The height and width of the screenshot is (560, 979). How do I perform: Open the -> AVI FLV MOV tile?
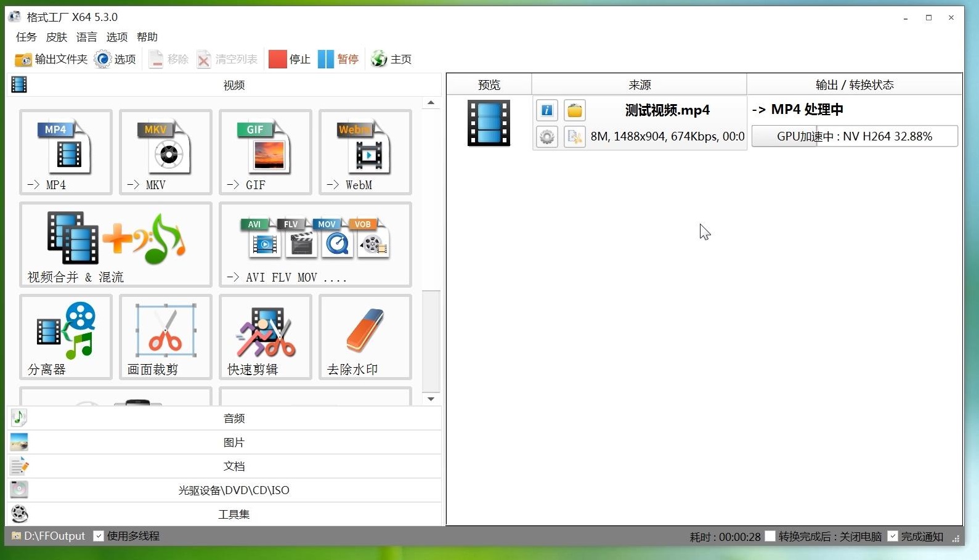click(315, 245)
